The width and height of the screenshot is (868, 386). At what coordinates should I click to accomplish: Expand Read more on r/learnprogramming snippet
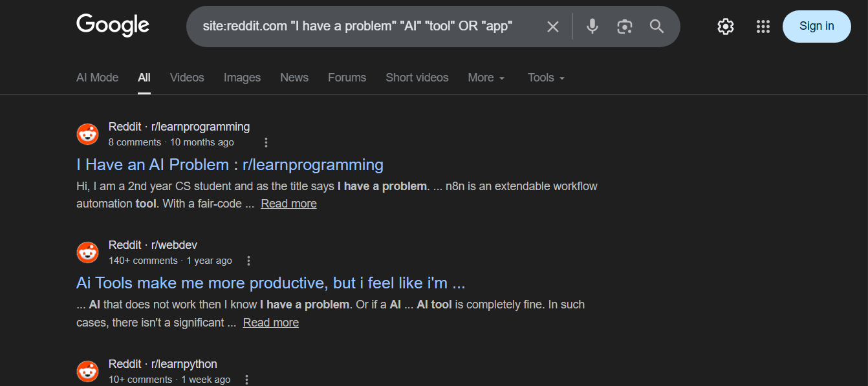click(x=288, y=204)
